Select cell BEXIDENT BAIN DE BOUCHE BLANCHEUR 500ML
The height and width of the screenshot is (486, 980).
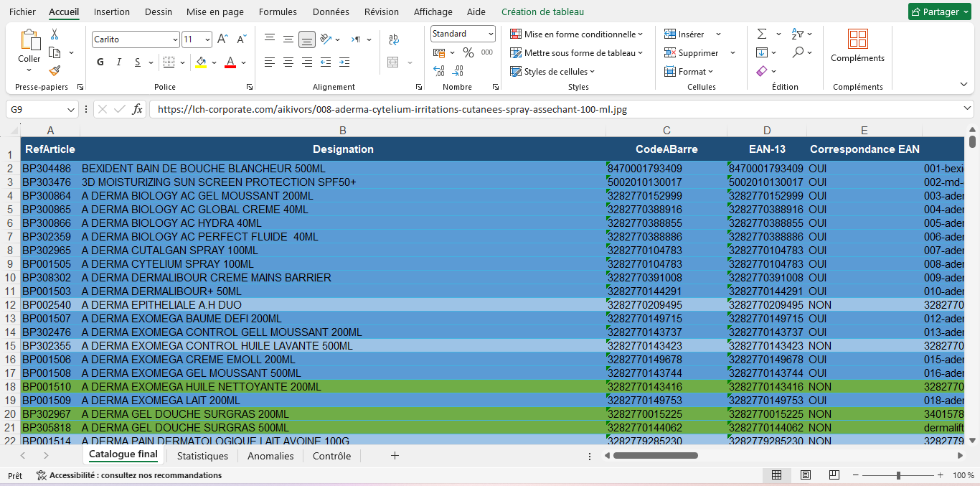click(x=343, y=169)
